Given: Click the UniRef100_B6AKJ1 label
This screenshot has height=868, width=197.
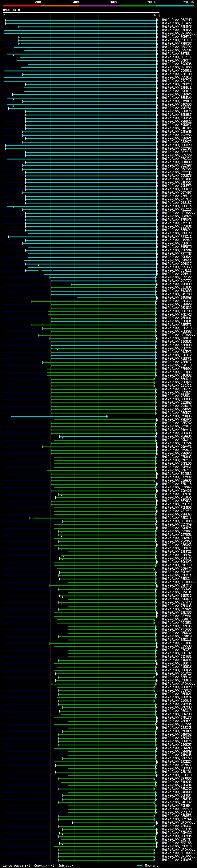Looking at the screenshot, I should point(176,379).
